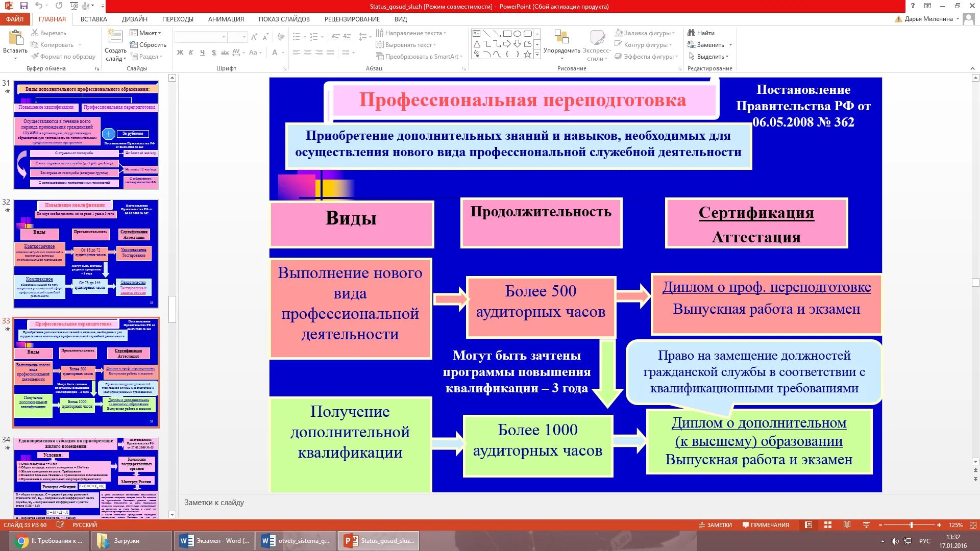Save presentation from quick access toolbar

[23, 6]
